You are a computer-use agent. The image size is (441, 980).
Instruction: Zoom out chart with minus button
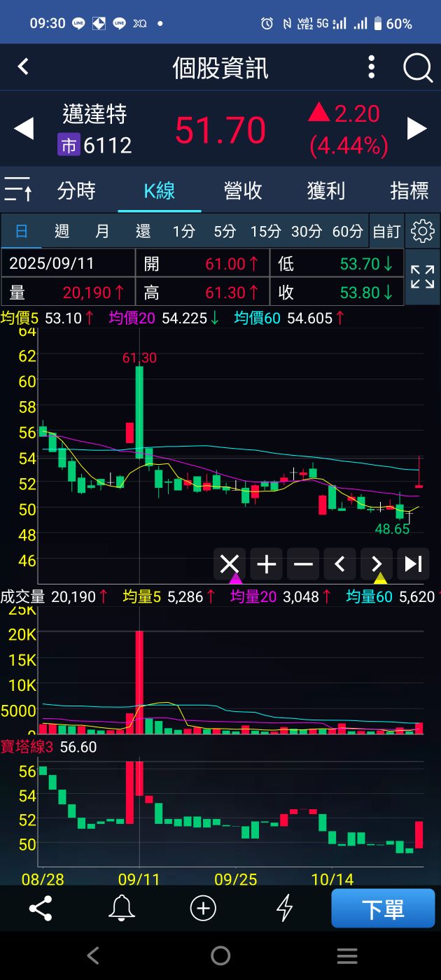[x=303, y=564]
